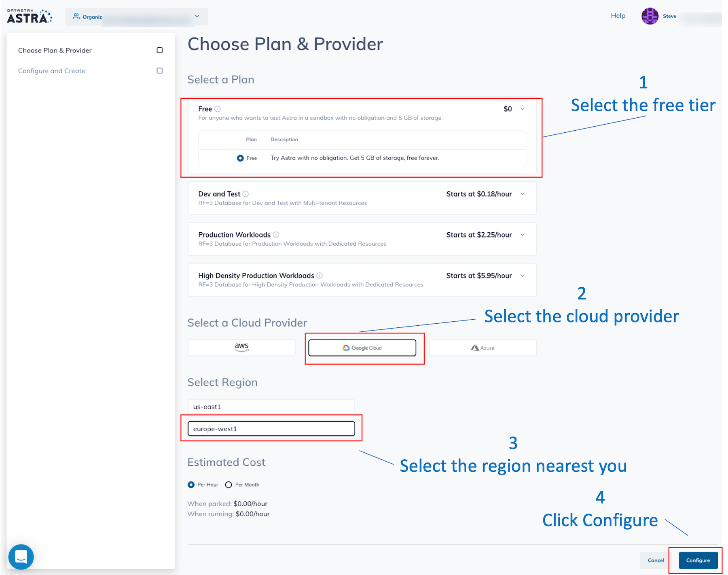
Task: Open the chat support bubble icon
Action: tap(21, 557)
